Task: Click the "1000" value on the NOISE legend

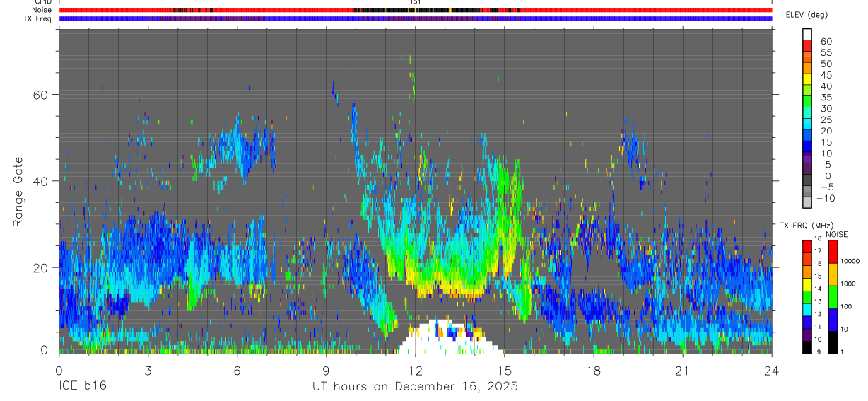Action: pyautogui.click(x=848, y=284)
